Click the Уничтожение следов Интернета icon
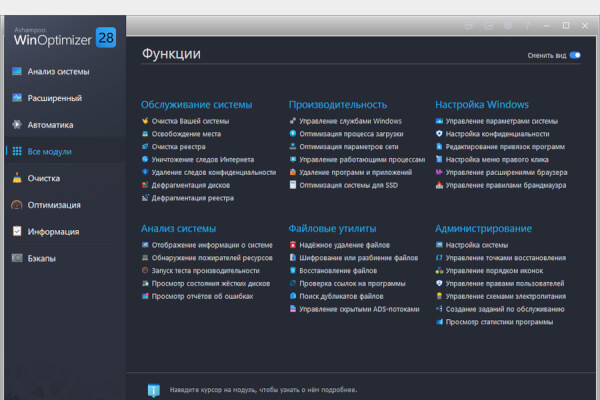This screenshot has width=600, height=400. (145, 159)
